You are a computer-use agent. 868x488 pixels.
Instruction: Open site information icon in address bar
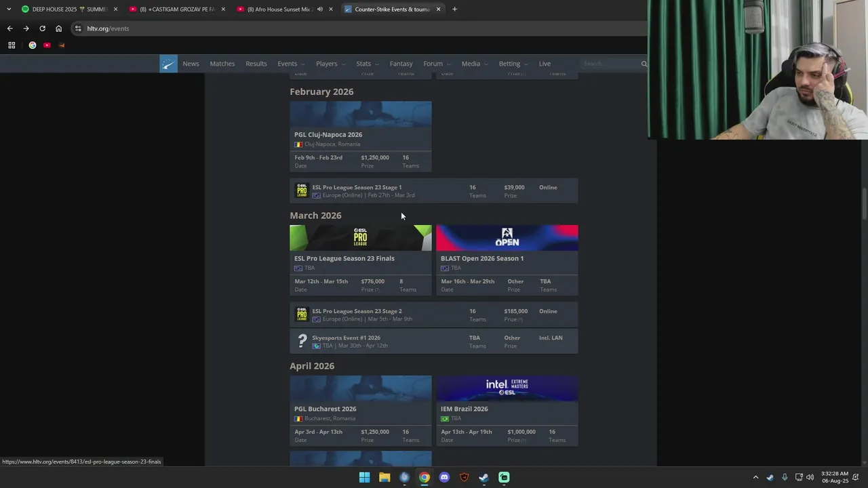tap(78, 28)
